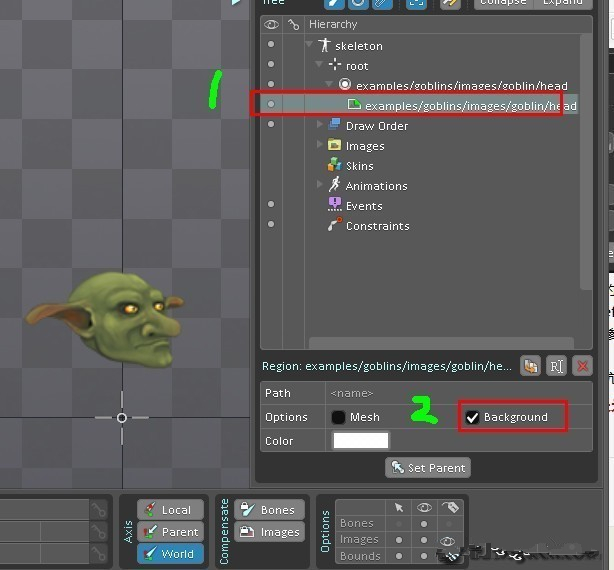Viewport: 614px width, 570px height.
Task: Uncheck the Background checkbox
Action: (472, 417)
